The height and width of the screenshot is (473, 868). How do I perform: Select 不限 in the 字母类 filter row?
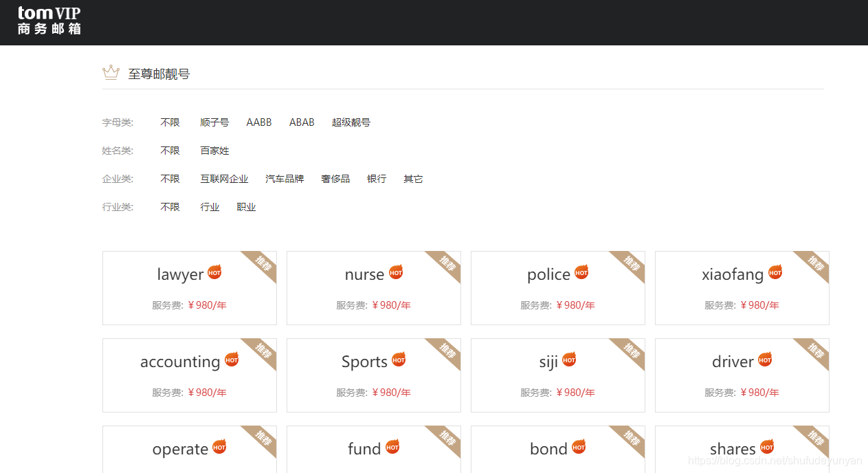(x=170, y=122)
